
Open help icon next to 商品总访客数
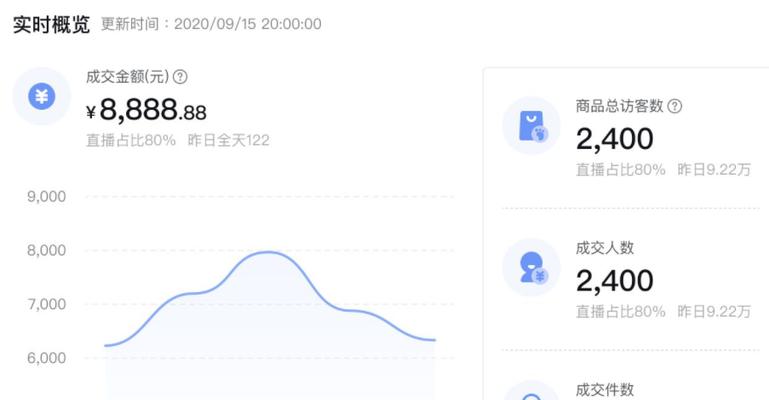pos(675,106)
